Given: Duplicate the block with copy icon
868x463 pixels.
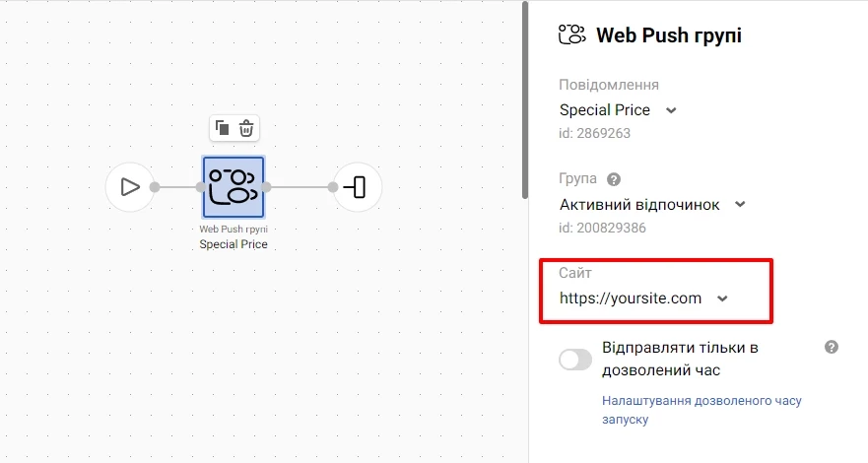Looking at the screenshot, I should click(223, 128).
